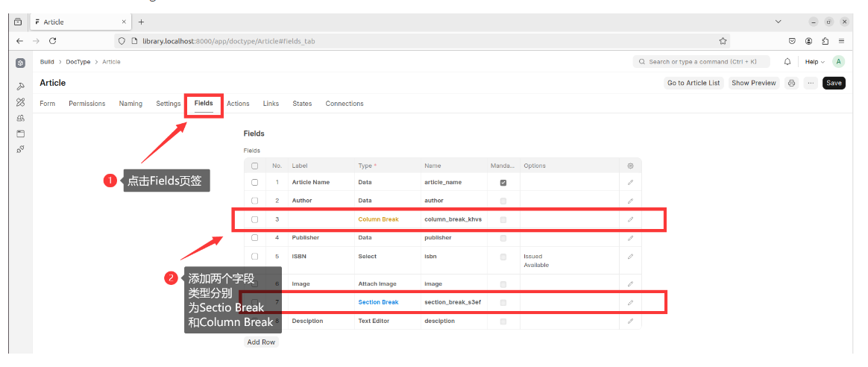The height and width of the screenshot is (367, 868).
Task: Bookmark this page with star icon
Action: point(723,41)
